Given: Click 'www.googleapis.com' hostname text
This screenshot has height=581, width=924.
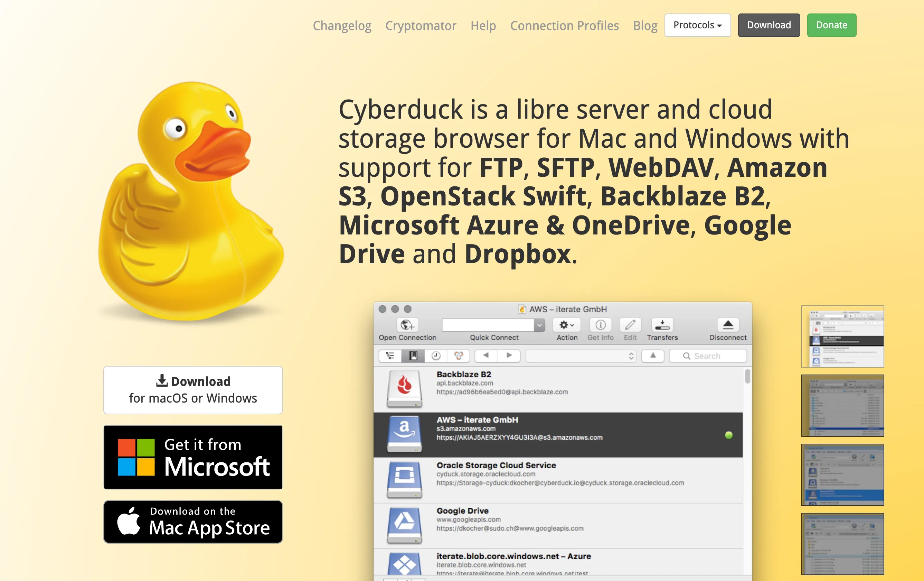Looking at the screenshot, I should pyautogui.click(x=468, y=519).
